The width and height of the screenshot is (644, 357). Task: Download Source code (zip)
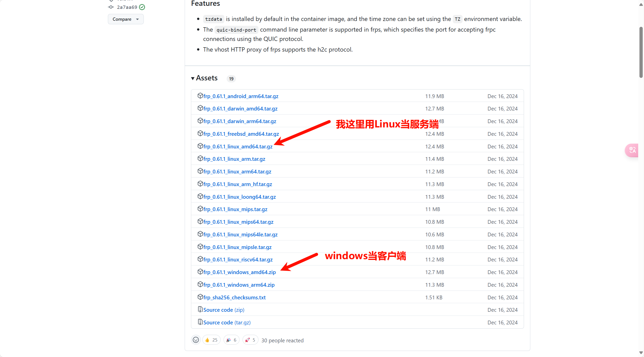pos(224,310)
